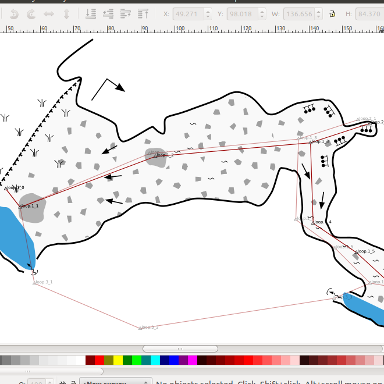
Task: Increase the W width value with the up arrow
Action: (319, 11)
